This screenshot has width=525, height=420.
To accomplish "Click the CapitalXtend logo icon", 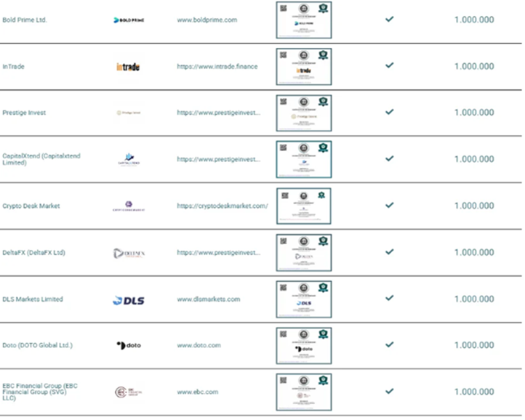I will (129, 158).
